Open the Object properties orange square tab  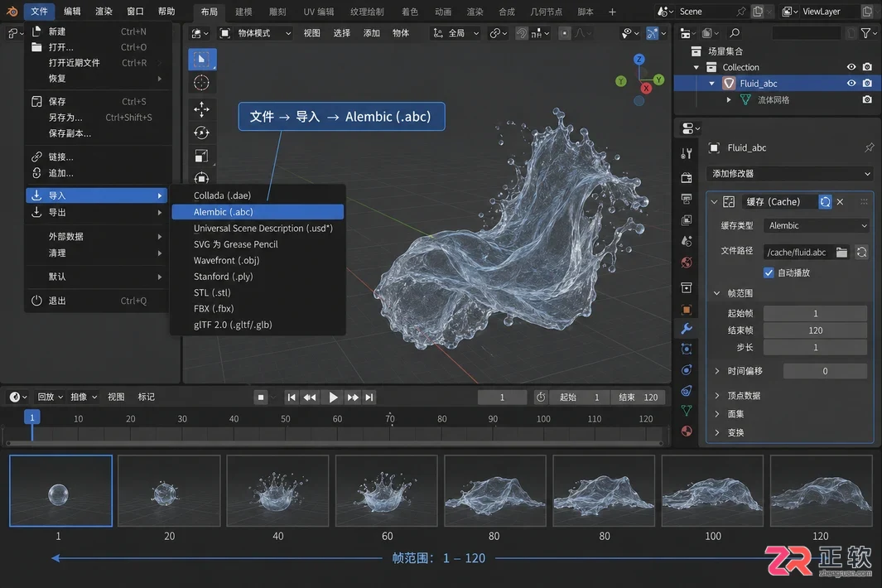687,310
